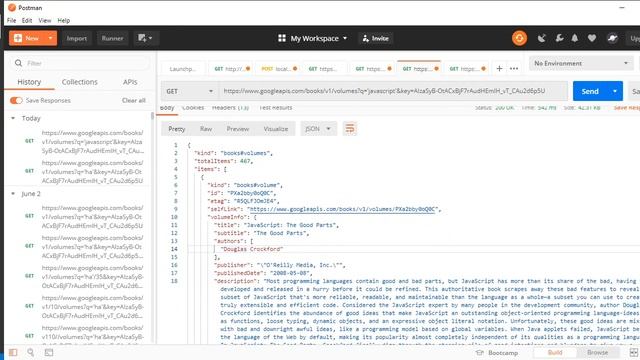
Task: Open the selfLink googleapis URL
Action: [x=343, y=209]
